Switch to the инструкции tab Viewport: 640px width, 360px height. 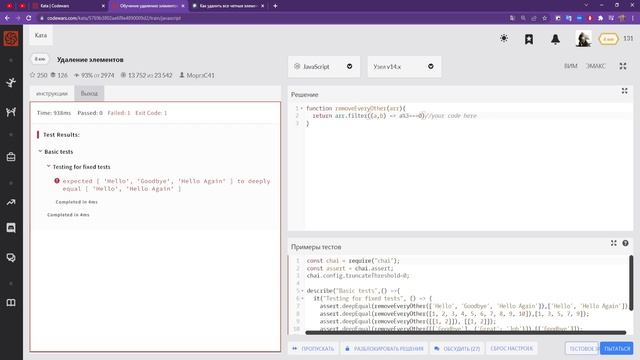coord(52,93)
